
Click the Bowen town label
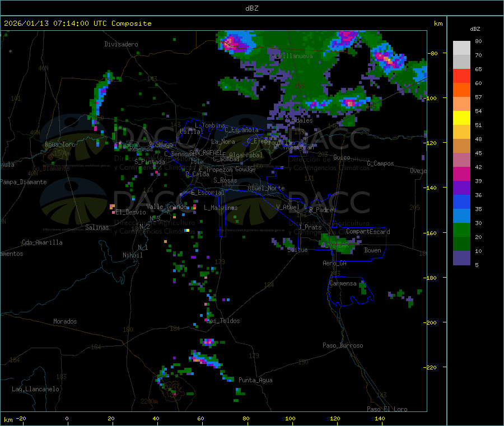click(372, 250)
